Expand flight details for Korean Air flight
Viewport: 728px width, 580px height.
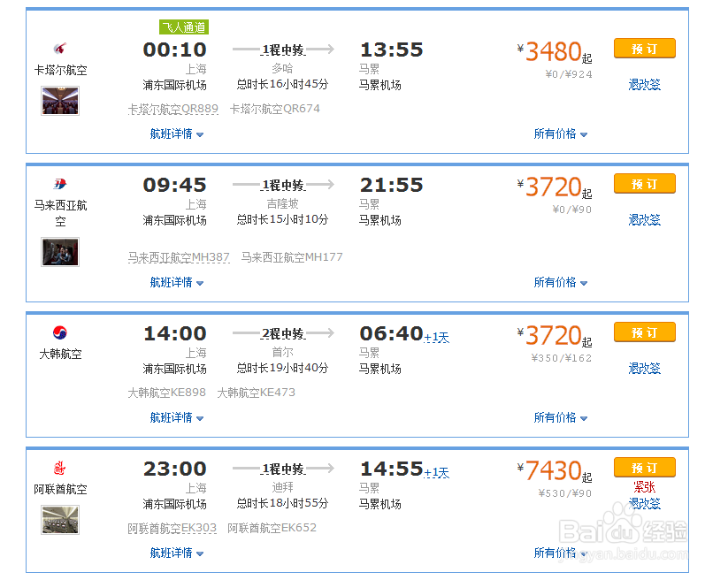click(177, 417)
